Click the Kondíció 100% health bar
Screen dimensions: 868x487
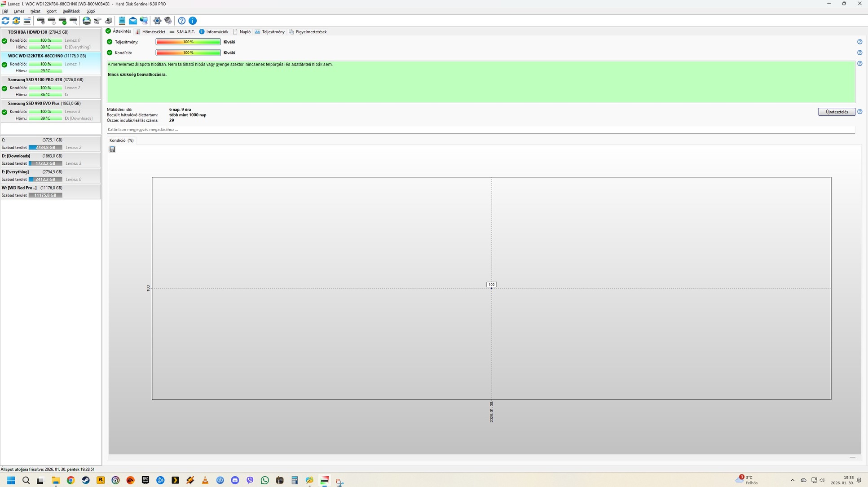click(x=188, y=53)
